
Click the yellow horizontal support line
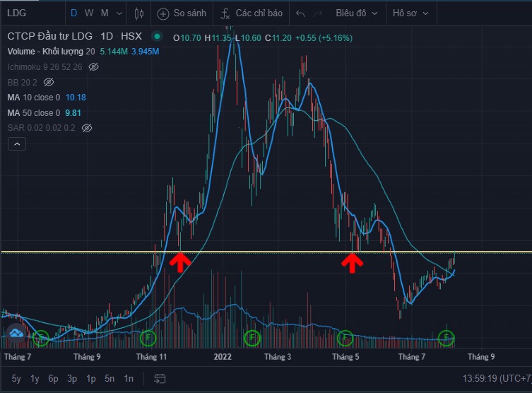point(266,252)
